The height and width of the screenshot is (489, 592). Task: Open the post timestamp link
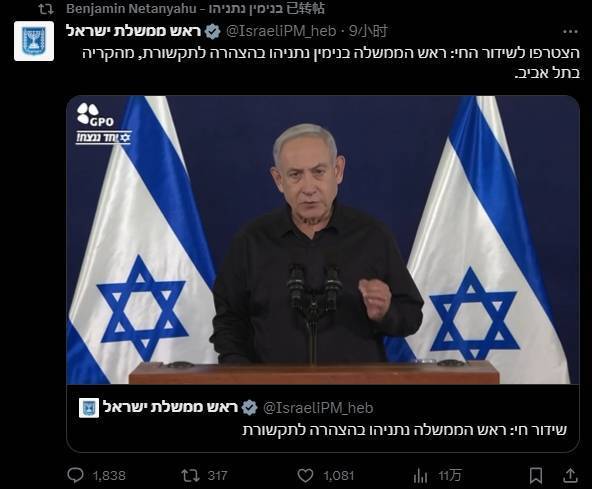(368, 31)
